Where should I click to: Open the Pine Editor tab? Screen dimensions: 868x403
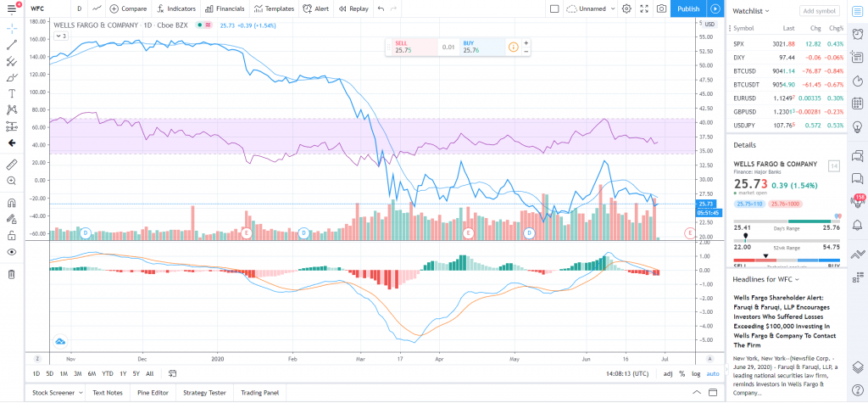153,393
